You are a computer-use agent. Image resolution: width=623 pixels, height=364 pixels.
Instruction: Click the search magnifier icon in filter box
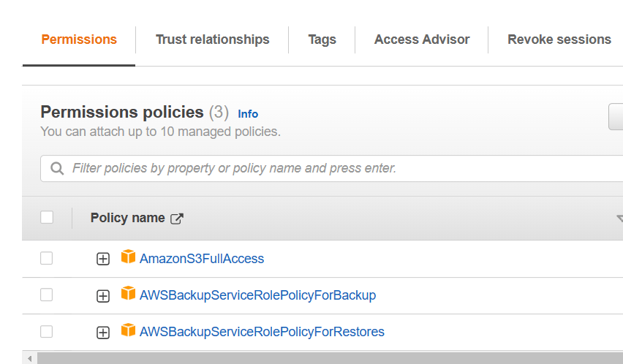(x=57, y=169)
